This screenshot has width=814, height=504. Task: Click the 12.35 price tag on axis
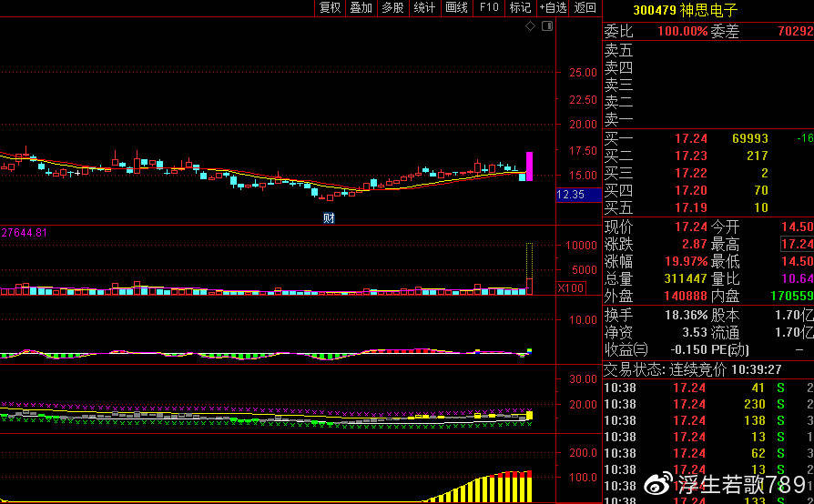pyautogui.click(x=571, y=195)
